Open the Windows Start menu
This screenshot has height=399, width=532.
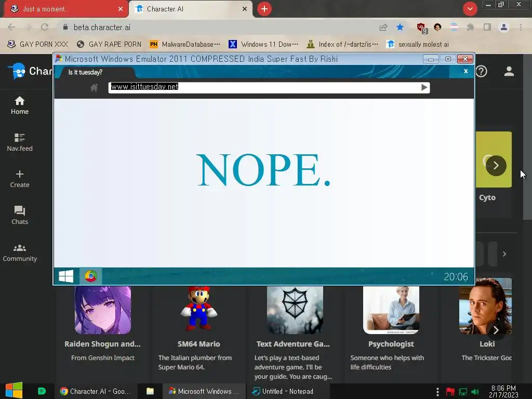pyautogui.click(x=14, y=391)
